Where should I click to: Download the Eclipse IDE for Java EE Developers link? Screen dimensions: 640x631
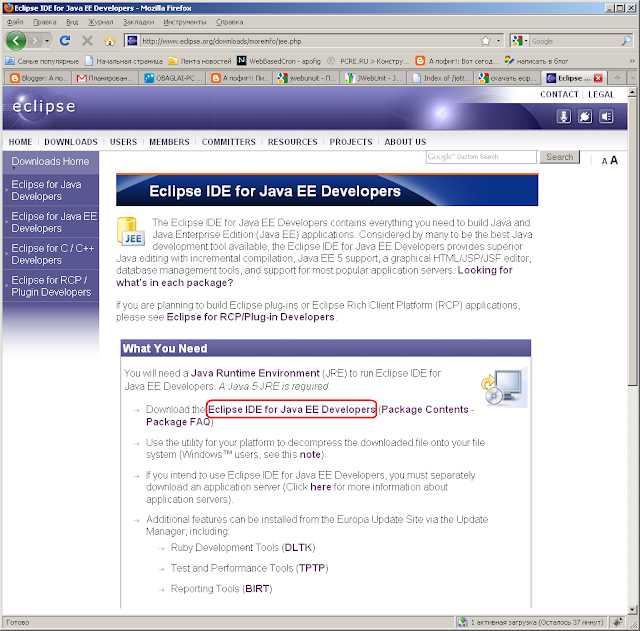291,409
